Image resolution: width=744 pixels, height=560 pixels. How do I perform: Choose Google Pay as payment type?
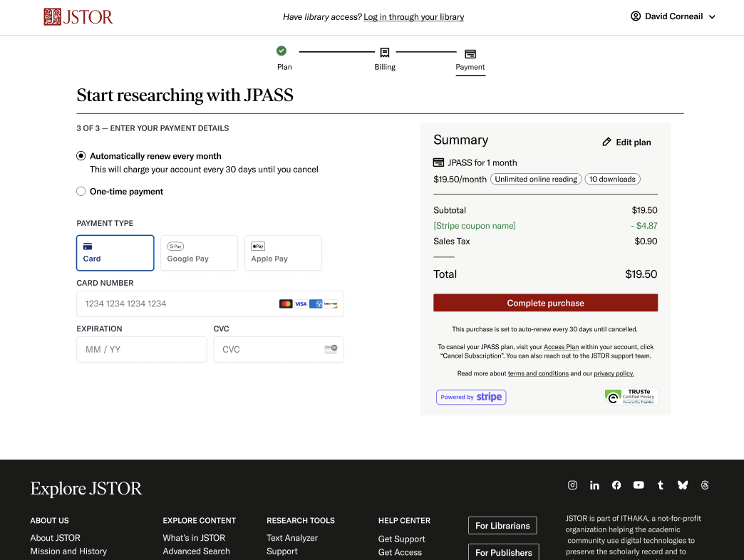click(199, 253)
